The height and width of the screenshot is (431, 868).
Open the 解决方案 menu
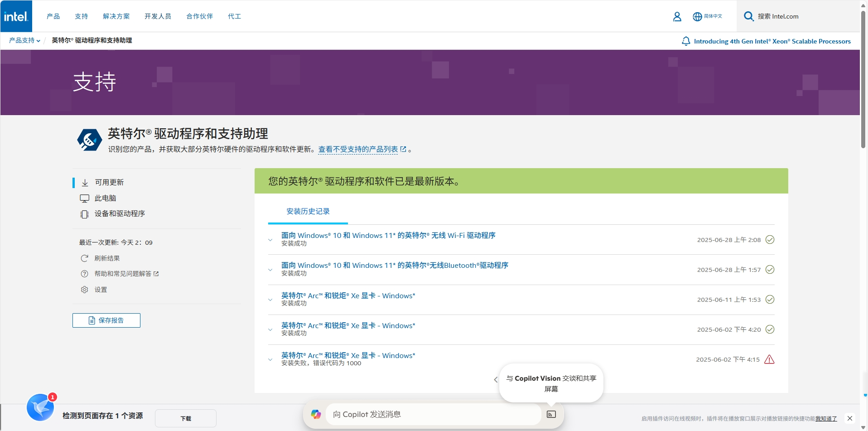coord(116,16)
